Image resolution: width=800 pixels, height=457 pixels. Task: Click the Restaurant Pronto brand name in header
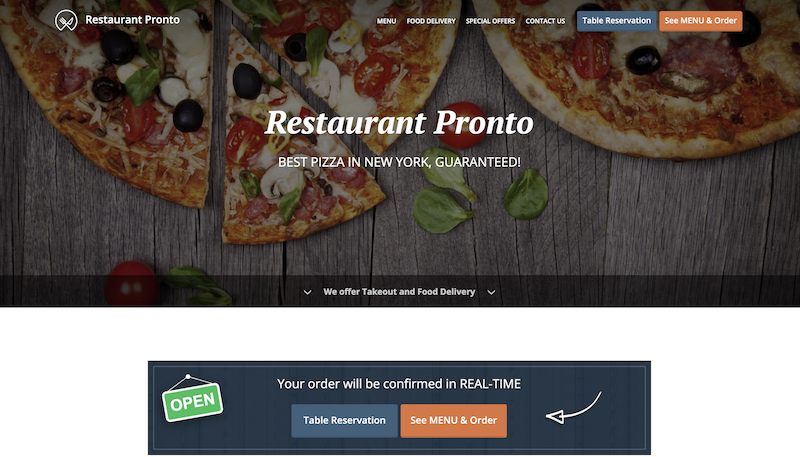pos(132,20)
